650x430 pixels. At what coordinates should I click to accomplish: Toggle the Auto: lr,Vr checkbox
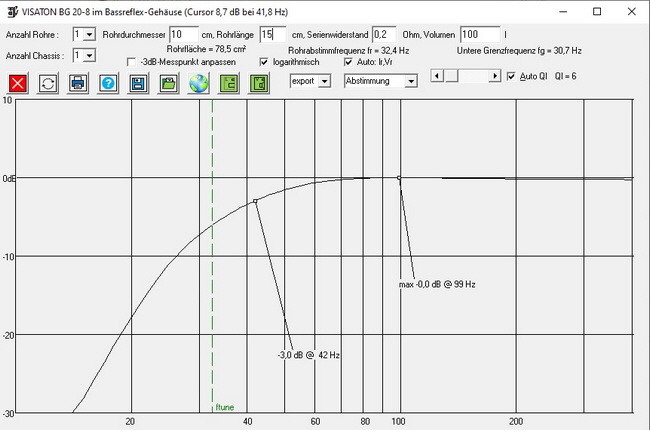click(348, 62)
